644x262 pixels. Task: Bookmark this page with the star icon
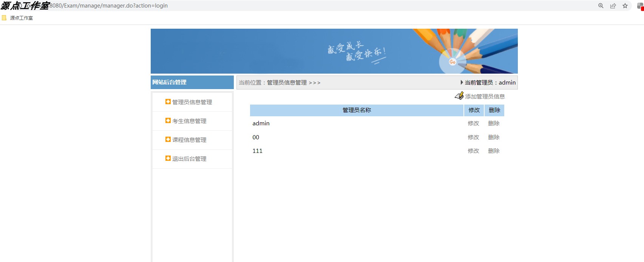[625, 6]
